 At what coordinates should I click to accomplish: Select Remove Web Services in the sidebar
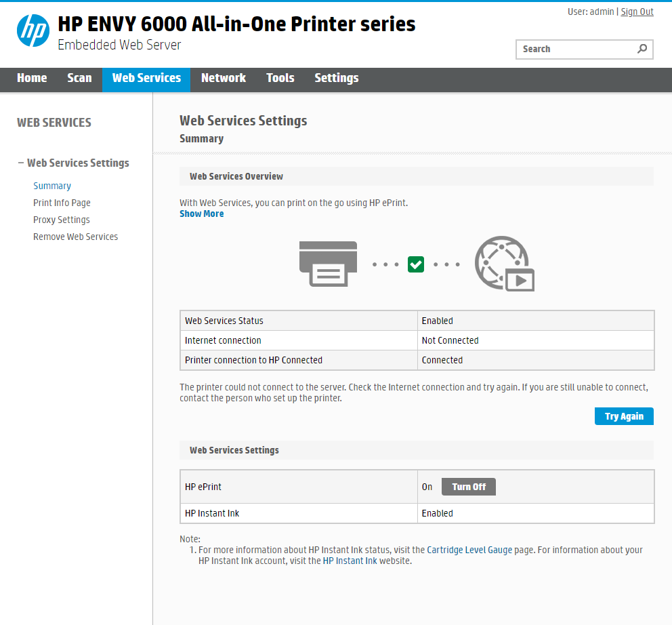tap(75, 236)
